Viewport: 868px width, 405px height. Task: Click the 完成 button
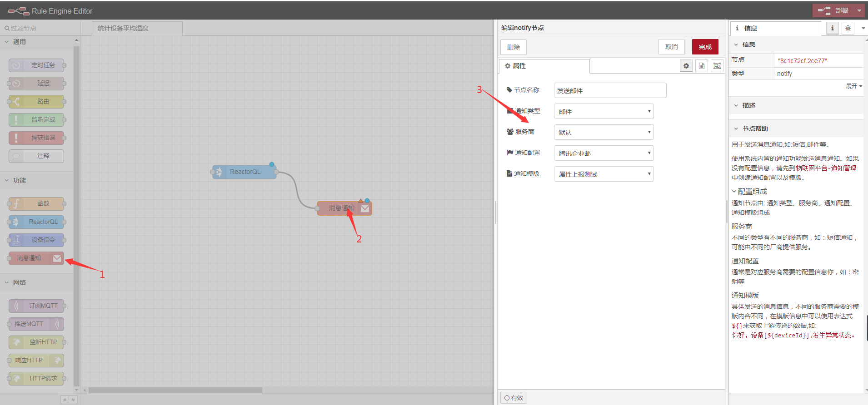[x=705, y=47]
